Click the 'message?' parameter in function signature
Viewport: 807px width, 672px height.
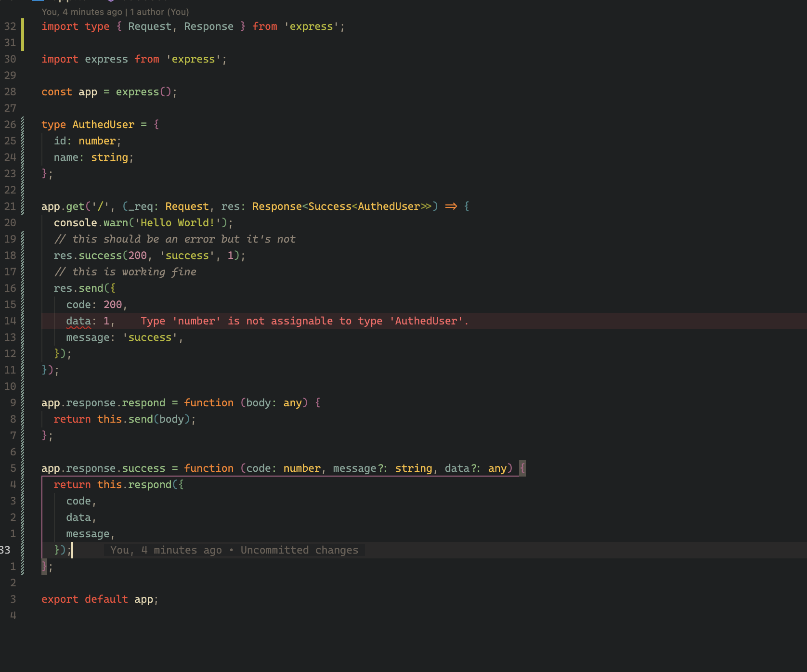click(358, 468)
